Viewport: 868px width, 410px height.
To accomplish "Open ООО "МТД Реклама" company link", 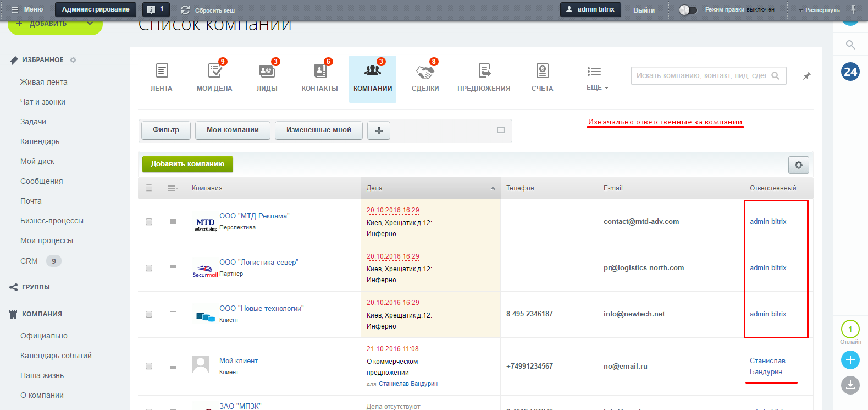I will click(x=255, y=216).
